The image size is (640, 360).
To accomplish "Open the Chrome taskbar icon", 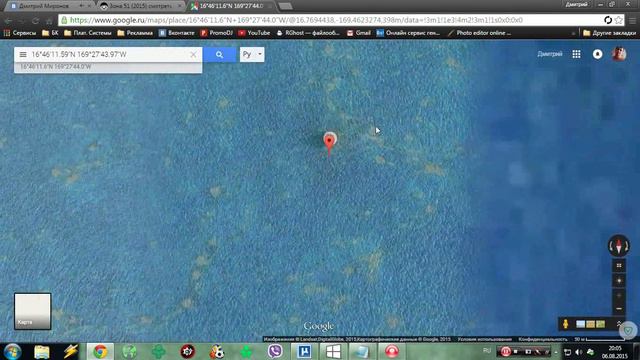I will (100, 351).
